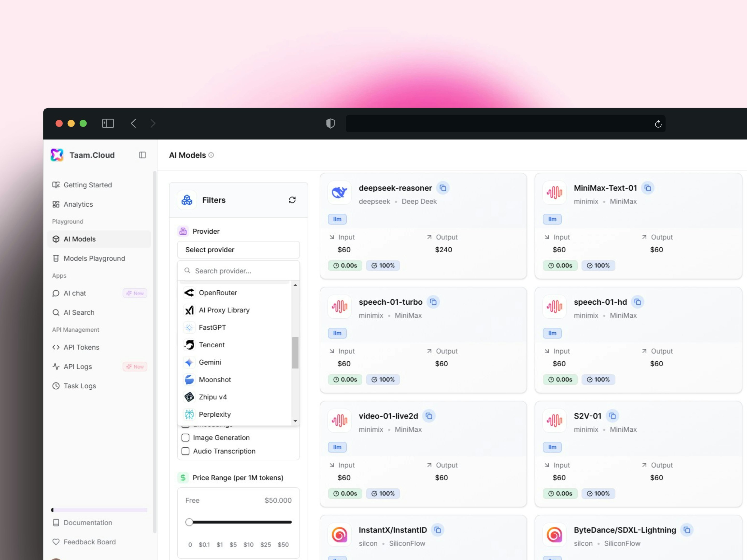
Task: Copy the S2V-01 model name
Action: (612, 416)
